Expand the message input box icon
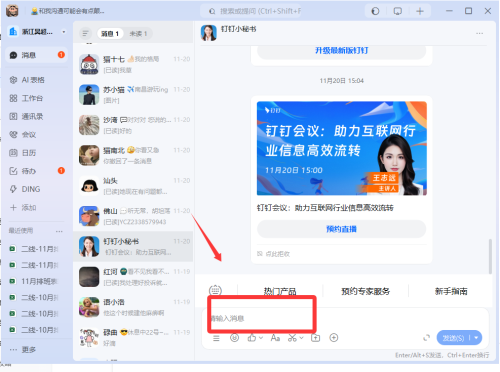Screen dimensions: 500x372 (x=426, y=338)
